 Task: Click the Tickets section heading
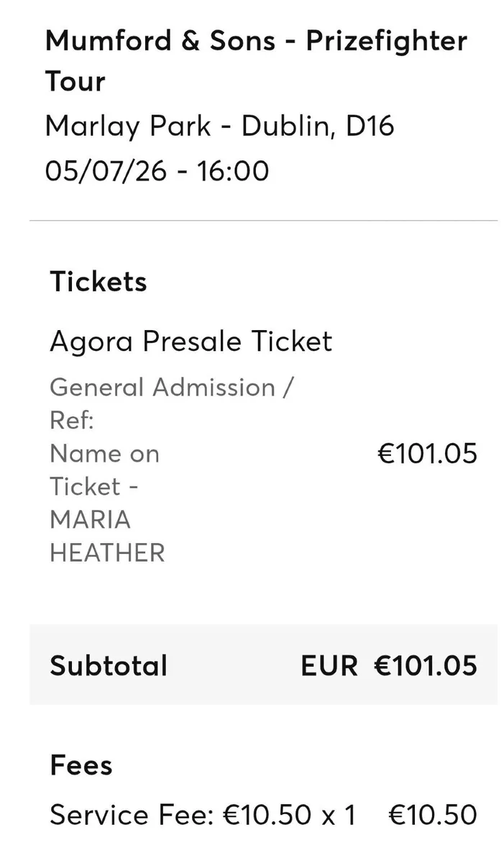[x=98, y=282]
